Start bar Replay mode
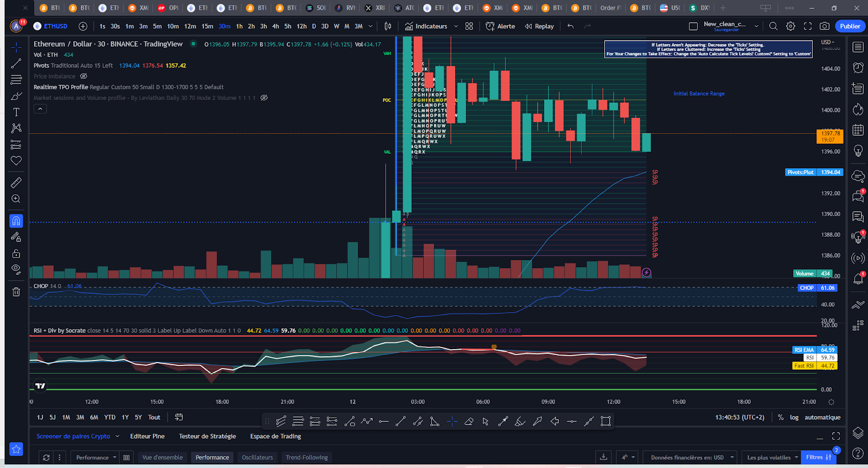This screenshot has width=868, height=468. 539,26
